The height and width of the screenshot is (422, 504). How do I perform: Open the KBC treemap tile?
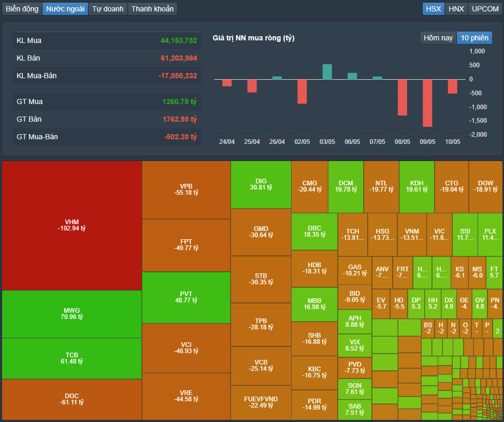tap(314, 372)
